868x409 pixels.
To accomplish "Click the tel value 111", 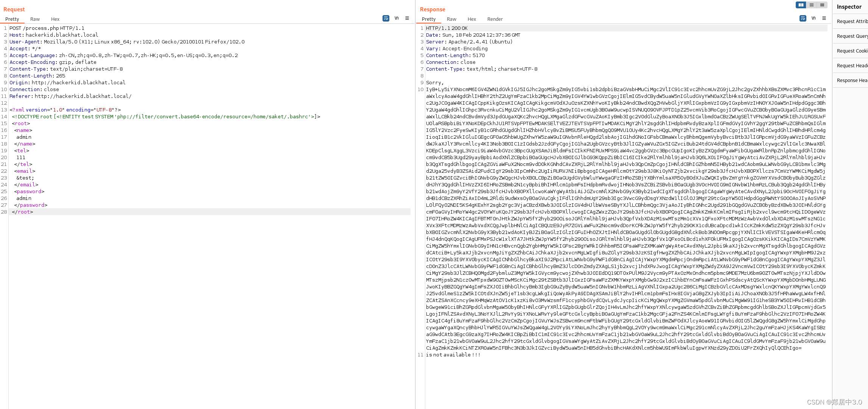I will 20,157.
